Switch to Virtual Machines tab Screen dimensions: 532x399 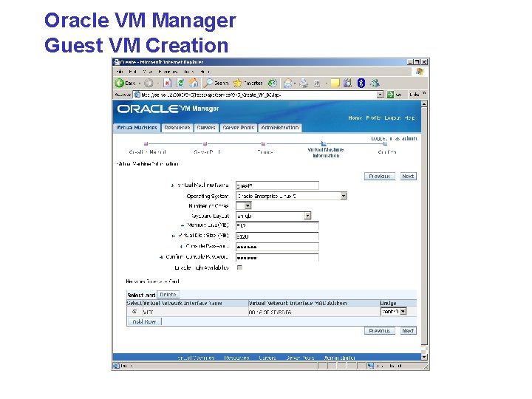coord(137,128)
